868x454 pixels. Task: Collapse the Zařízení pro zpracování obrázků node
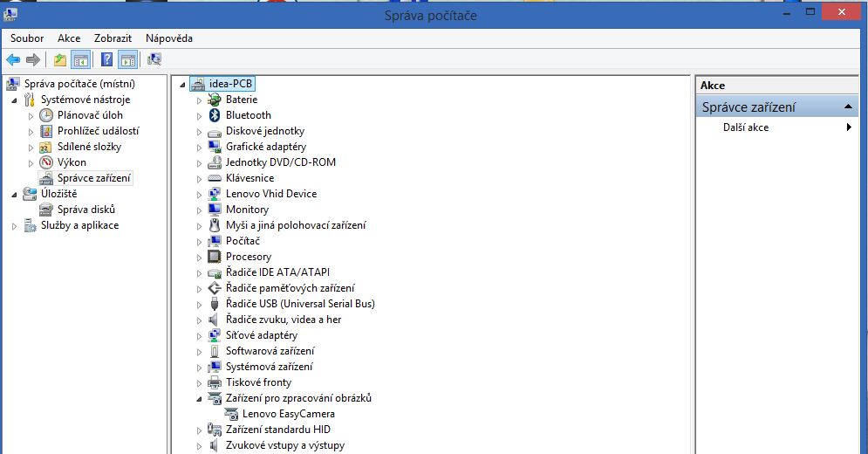click(199, 399)
